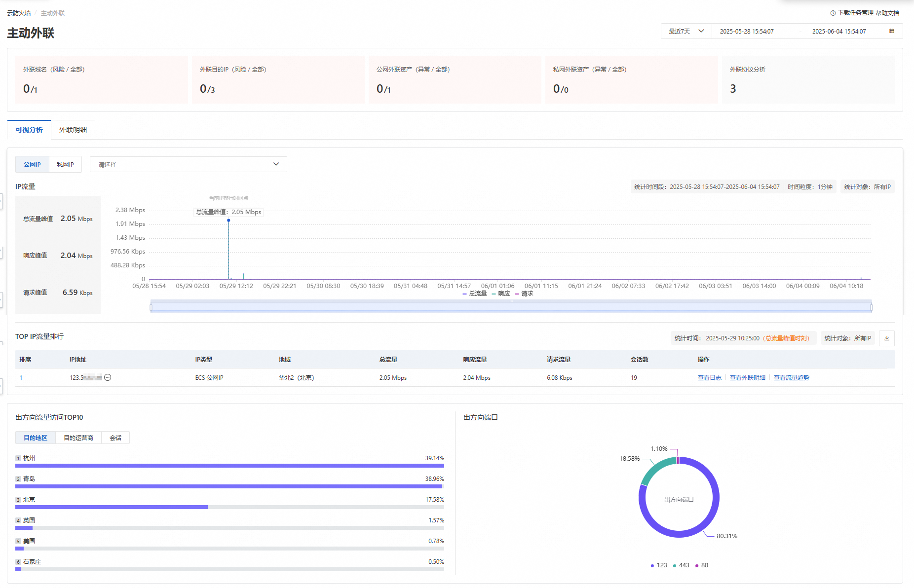Toggle port 80 in the donut legend
The height and width of the screenshot is (588, 914).
pyautogui.click(x=702, y=565)
